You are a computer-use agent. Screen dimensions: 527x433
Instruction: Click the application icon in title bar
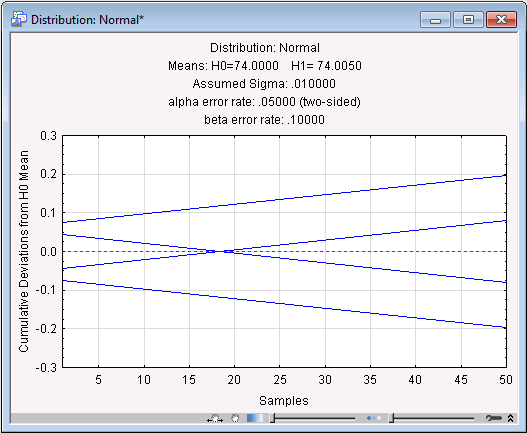pyautogui.click(x=19, y=19)
